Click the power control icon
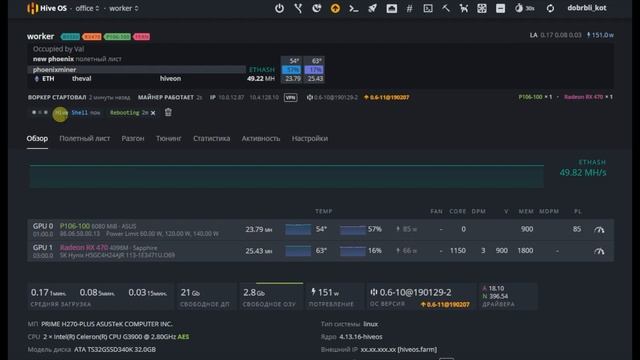Screen dimensions: 640x360 [x=279, y=8]
